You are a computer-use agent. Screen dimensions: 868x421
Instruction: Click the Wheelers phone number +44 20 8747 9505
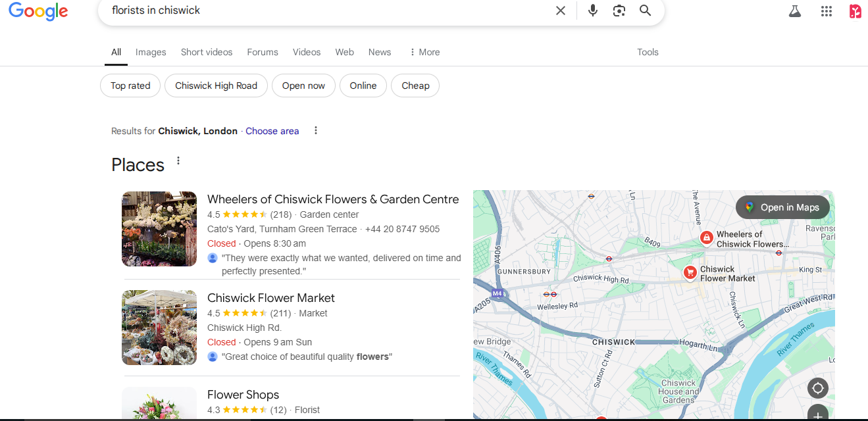click(403, 229)
